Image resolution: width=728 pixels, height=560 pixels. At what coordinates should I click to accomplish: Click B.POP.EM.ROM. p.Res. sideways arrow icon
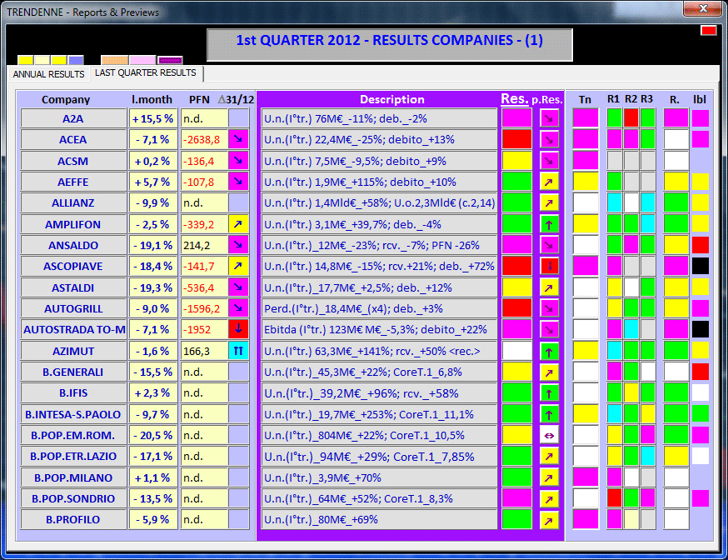pyautogui.click(x=549, y=436)
